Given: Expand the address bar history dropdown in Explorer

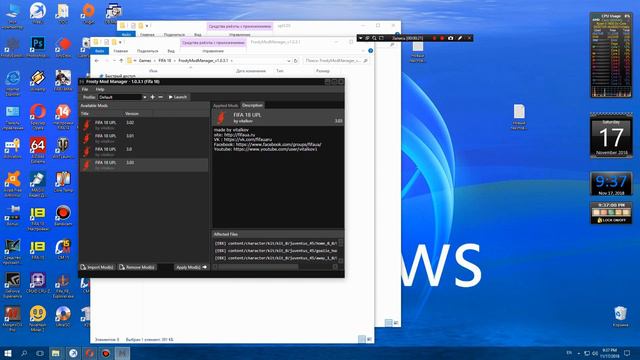Looking at the screenshot, I should click(289, 60).
